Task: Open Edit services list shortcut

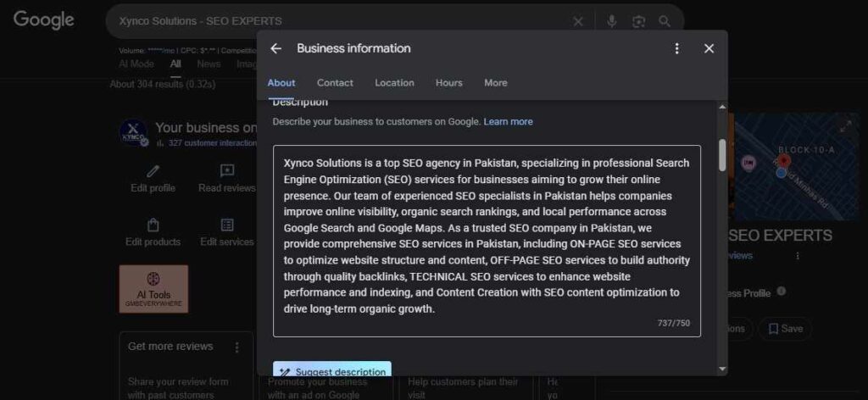Action: coord(227,233)
